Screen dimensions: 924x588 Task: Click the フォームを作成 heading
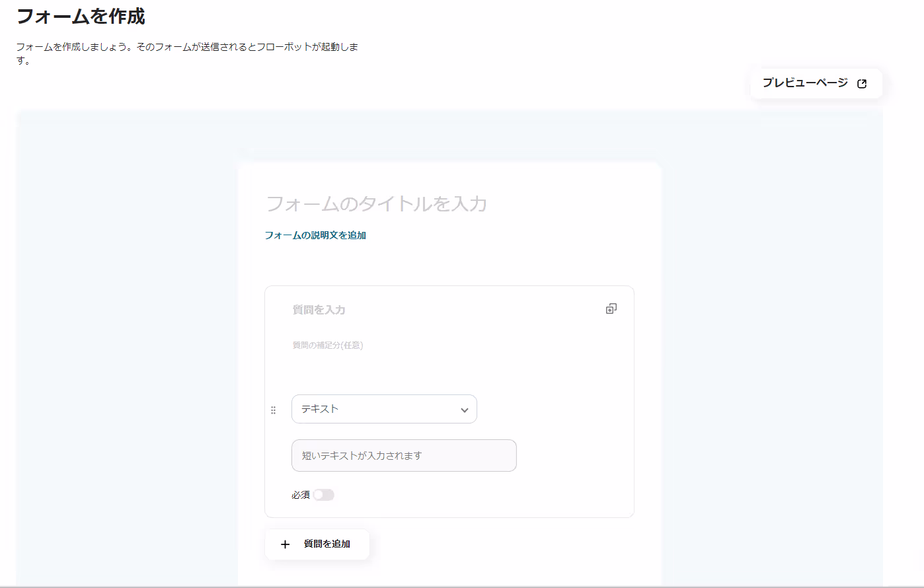click(81, 17)
